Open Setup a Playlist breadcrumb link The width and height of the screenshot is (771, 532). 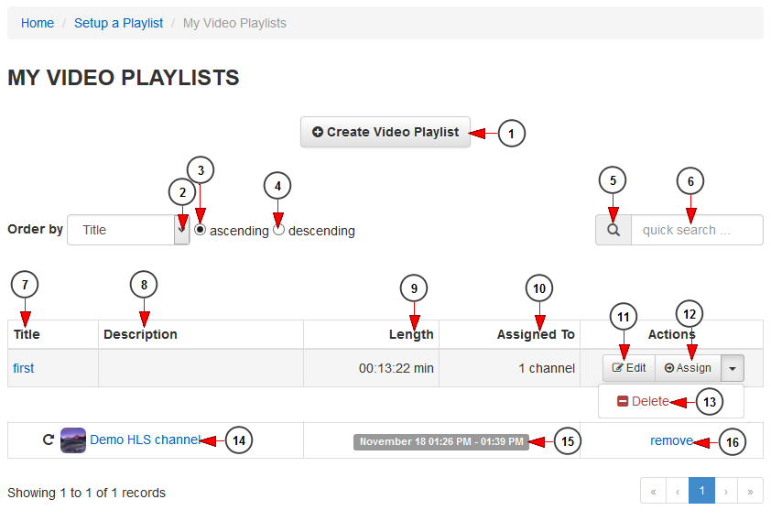(118, 23)
